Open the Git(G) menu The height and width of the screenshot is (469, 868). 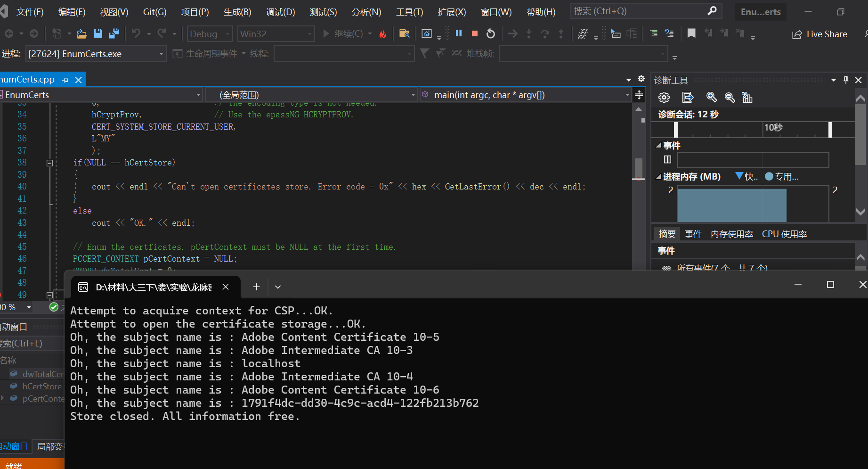[154, 12]
